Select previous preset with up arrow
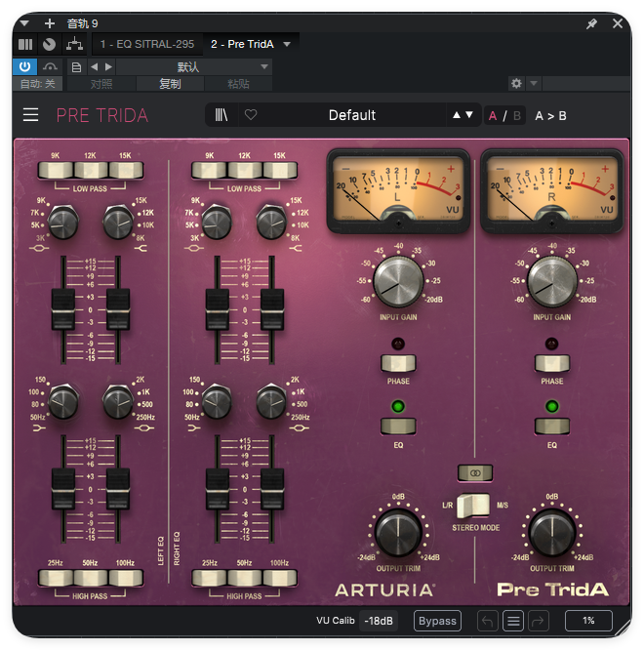Viewport: 644px width, 650px height. (457, 115)
